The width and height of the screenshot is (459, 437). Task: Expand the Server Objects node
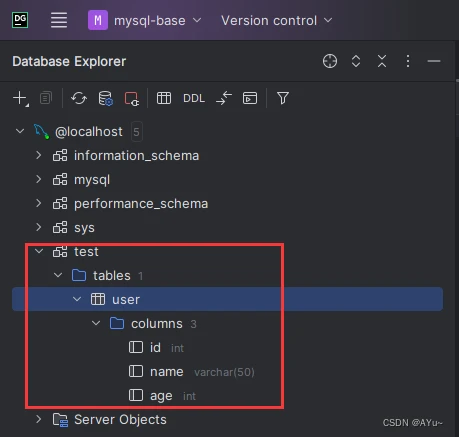point(38,419)
